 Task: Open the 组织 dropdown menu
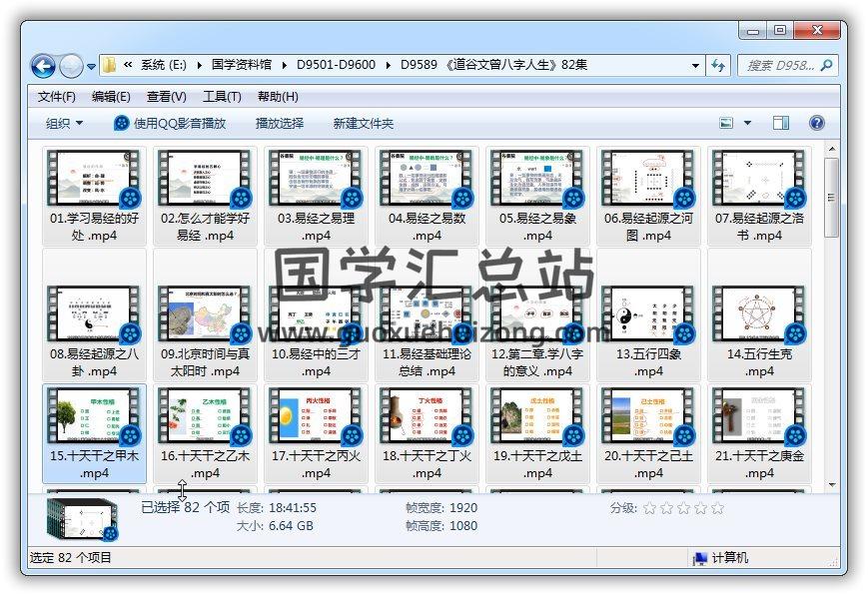pyautogui.click(x=64, y=124)
